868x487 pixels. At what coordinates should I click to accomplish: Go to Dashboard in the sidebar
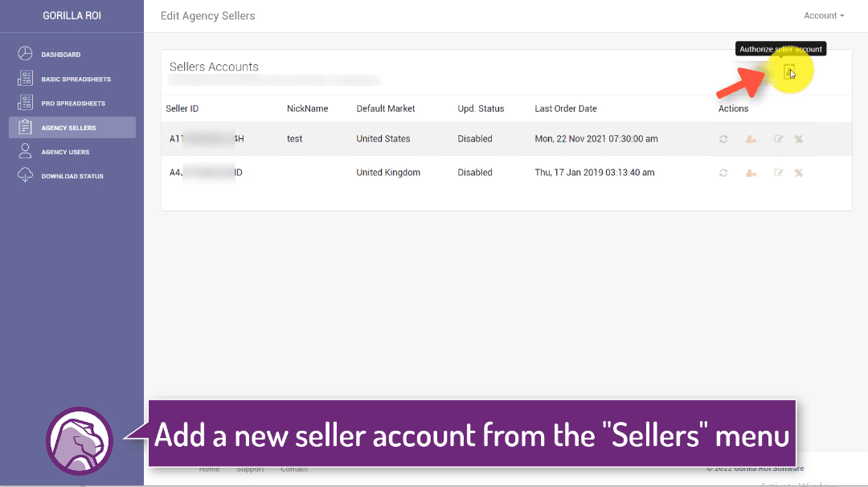coord(61,55)
